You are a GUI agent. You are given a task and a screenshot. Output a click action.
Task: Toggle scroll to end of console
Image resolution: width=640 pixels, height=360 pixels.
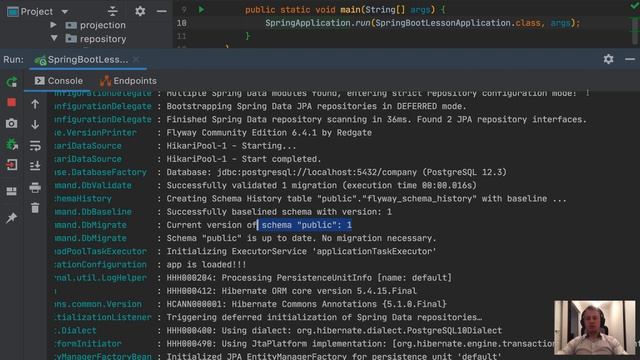coord(35,166)
